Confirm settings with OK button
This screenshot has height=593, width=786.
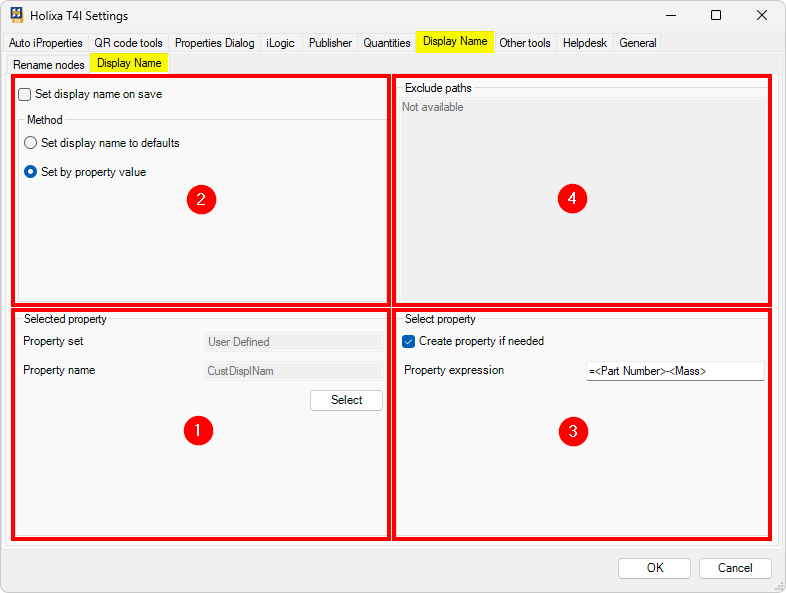point(655,568)
